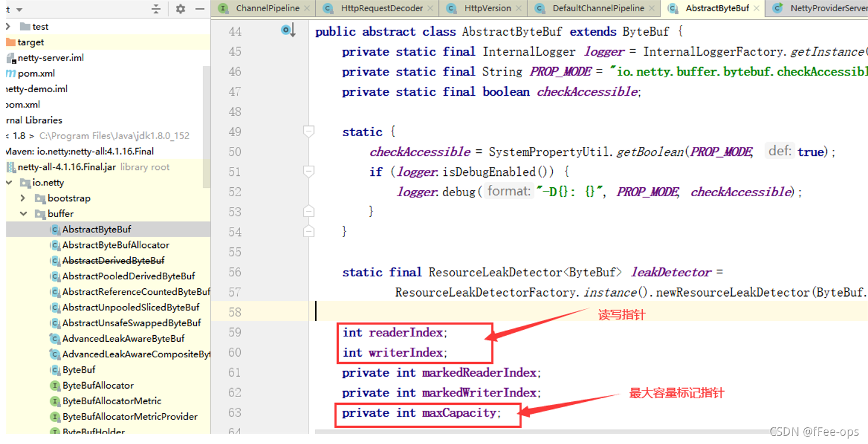
Task: Open AbstractPooledDerivedByteBuf class
Action: [x=128, y=276]
